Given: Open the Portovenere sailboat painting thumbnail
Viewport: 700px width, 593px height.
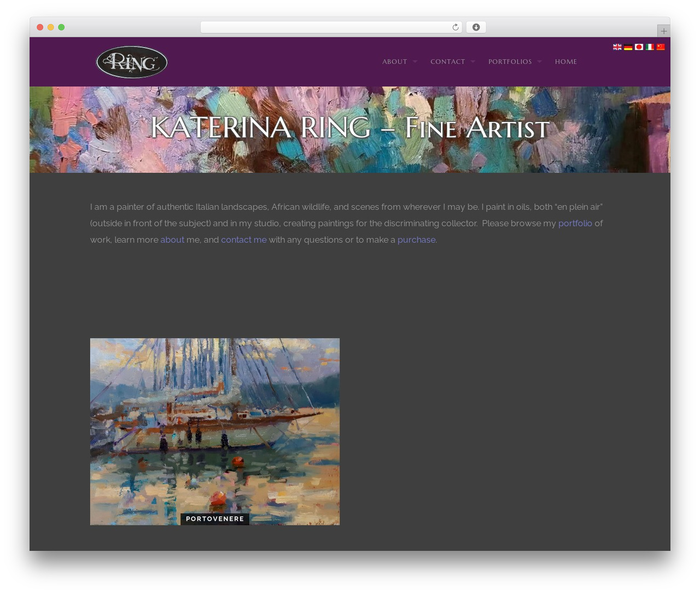Looking at the screenshot, I should [x=215, y=431].
